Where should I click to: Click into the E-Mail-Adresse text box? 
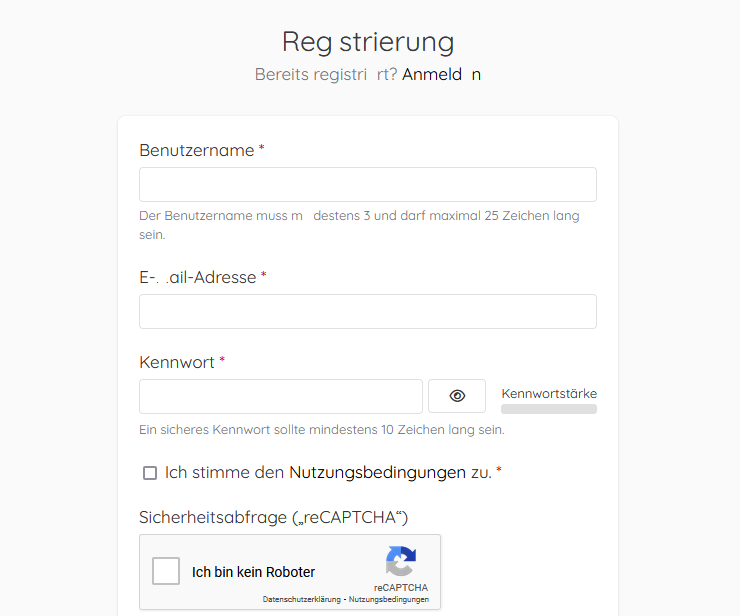coord(368,312)
